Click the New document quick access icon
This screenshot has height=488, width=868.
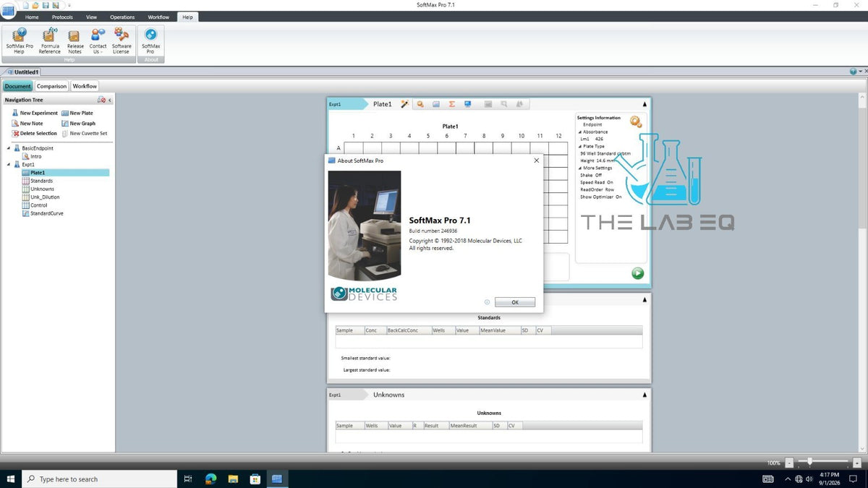pos(26,5)
